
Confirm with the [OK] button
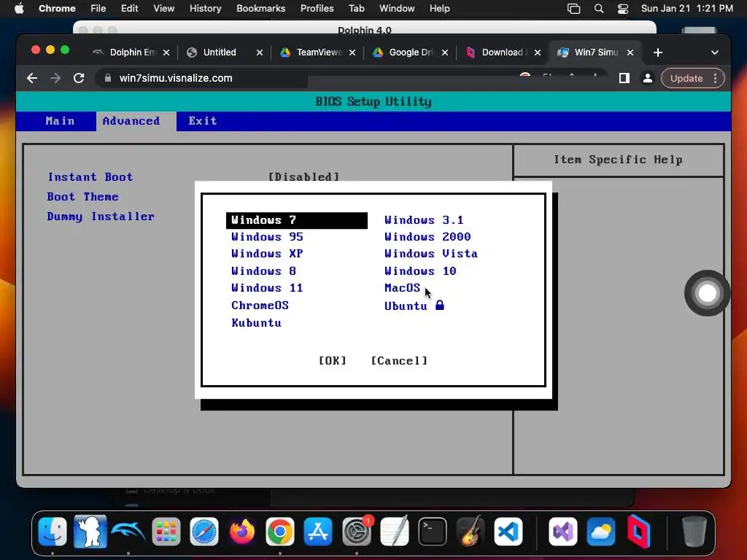[333, 360]
